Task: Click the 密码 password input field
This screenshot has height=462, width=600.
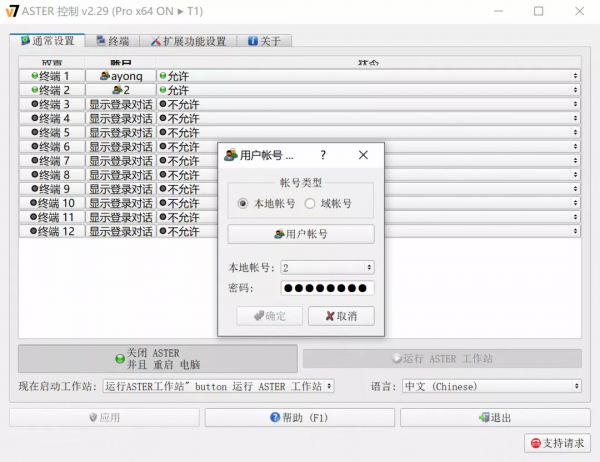Action: click(x=327, y=288)
